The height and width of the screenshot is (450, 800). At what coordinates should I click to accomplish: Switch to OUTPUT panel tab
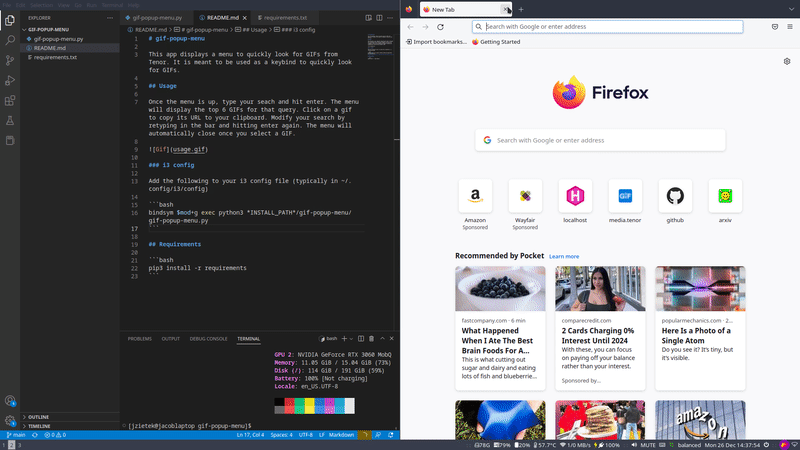click(x=170, y=339)
